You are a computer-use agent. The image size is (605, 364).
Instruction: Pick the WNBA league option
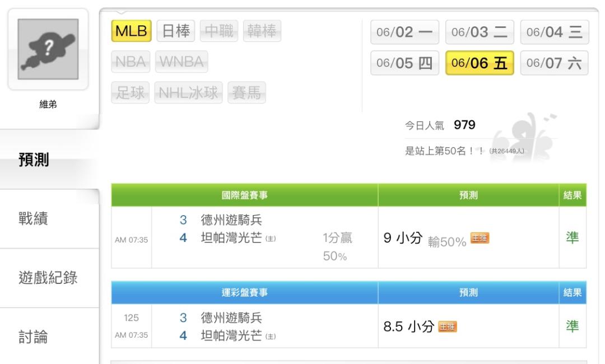(182, 60)
